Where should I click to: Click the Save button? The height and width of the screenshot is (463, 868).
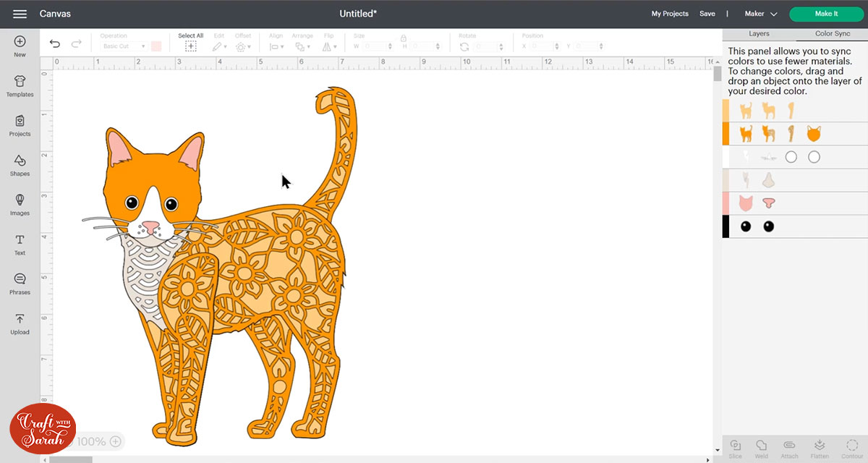click(x=707, y=14)
